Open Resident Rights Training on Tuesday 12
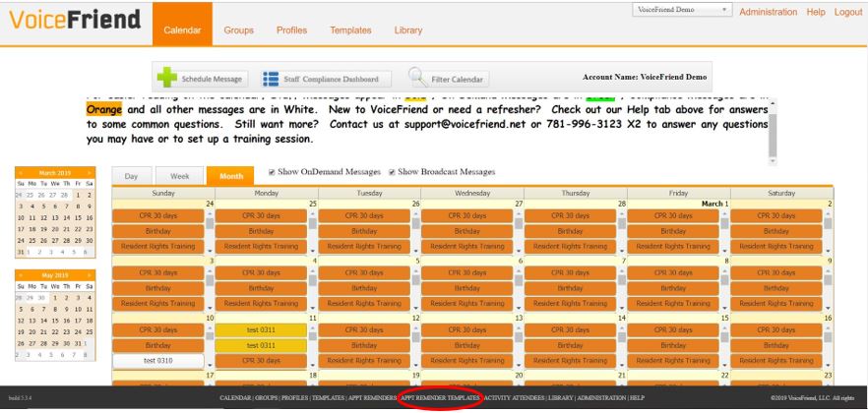Screen dimensions: 868x413 364,361
